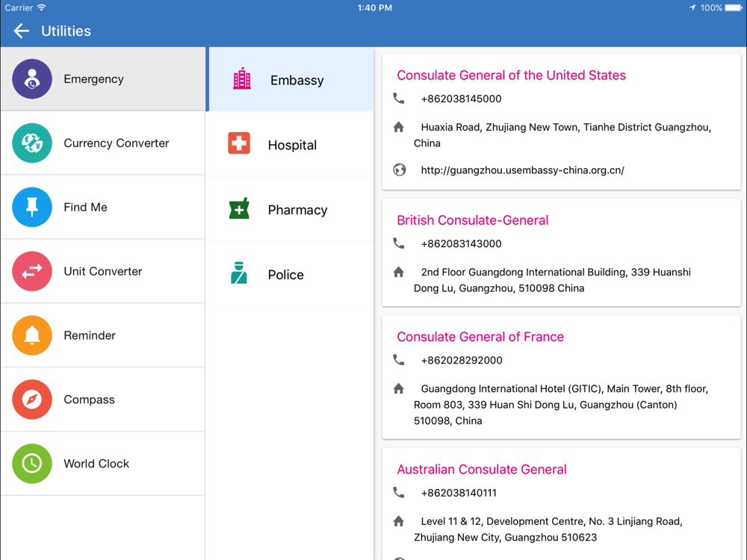Call +862038140111

(459, 493)
